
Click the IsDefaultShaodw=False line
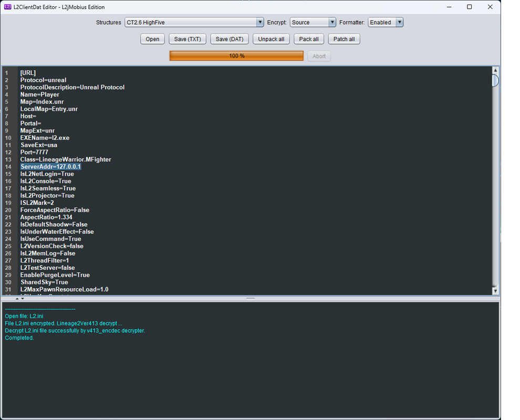pyautogui.click(x=54, y=224)
